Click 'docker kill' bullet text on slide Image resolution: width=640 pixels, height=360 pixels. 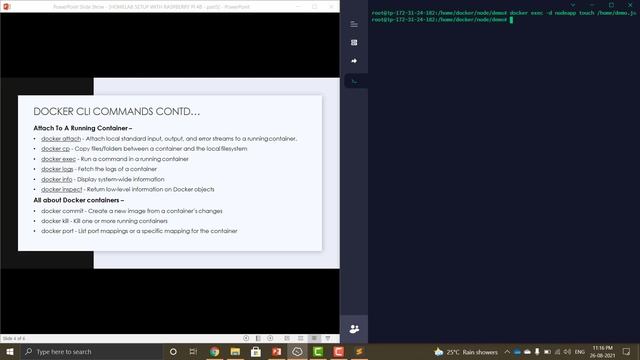(104, 221)
